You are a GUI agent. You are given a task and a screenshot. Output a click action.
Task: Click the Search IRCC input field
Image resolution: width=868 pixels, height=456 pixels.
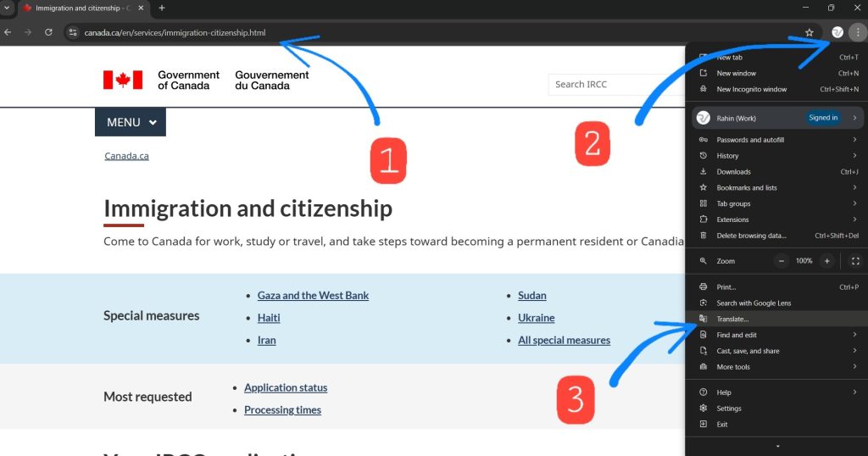pos(616,84)
